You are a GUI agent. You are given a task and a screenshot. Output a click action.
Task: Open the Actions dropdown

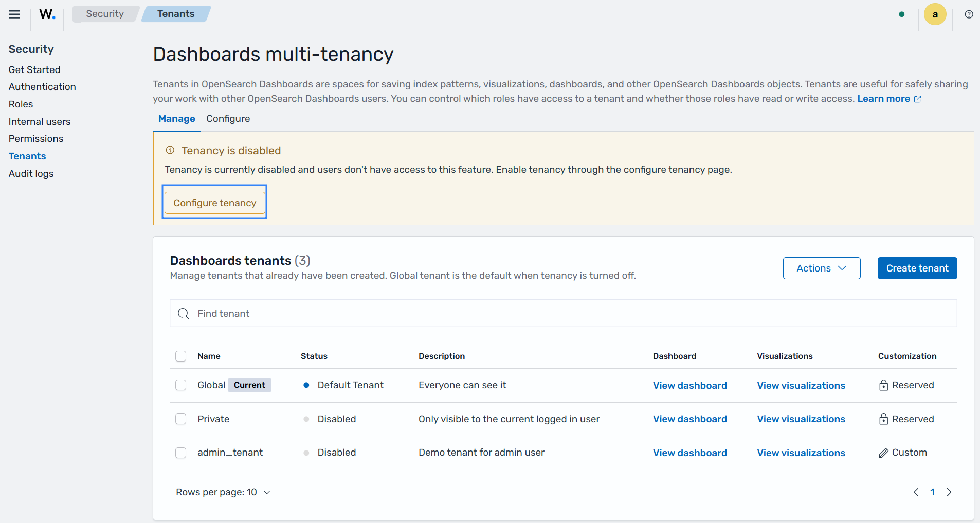[821, 268]
